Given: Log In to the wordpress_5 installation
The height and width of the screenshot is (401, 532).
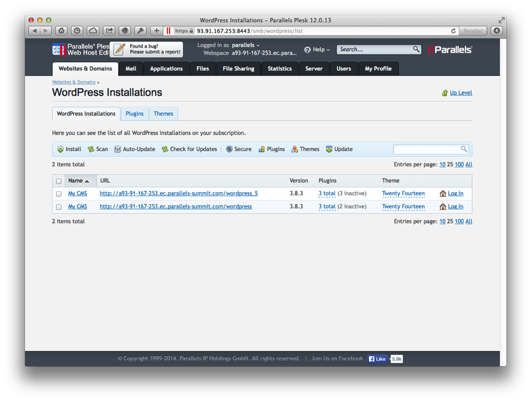Looking at the screenshot, I should [x=455, y=193].
